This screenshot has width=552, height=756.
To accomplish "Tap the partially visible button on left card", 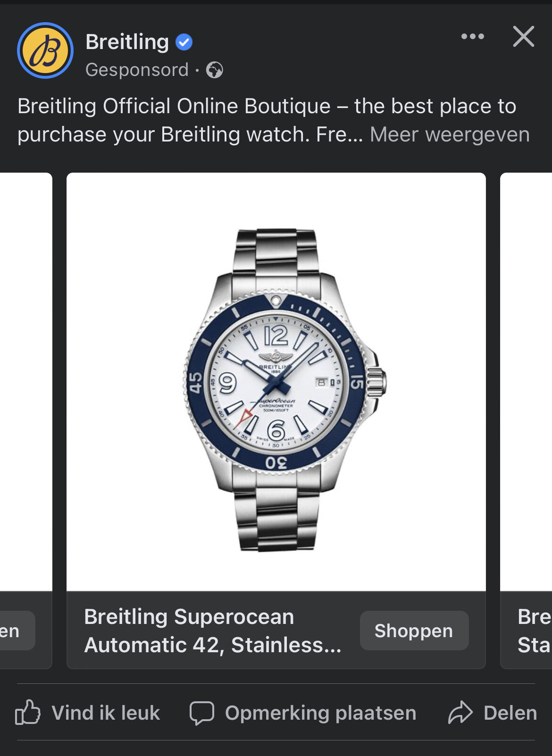I will (x=17, y=631).
